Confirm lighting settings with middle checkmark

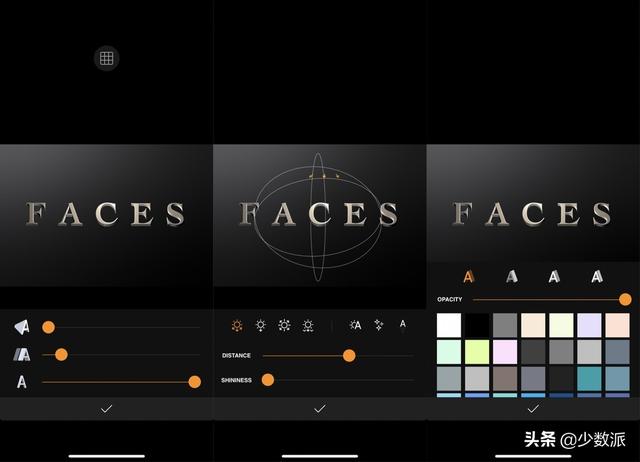coord(320,409)
